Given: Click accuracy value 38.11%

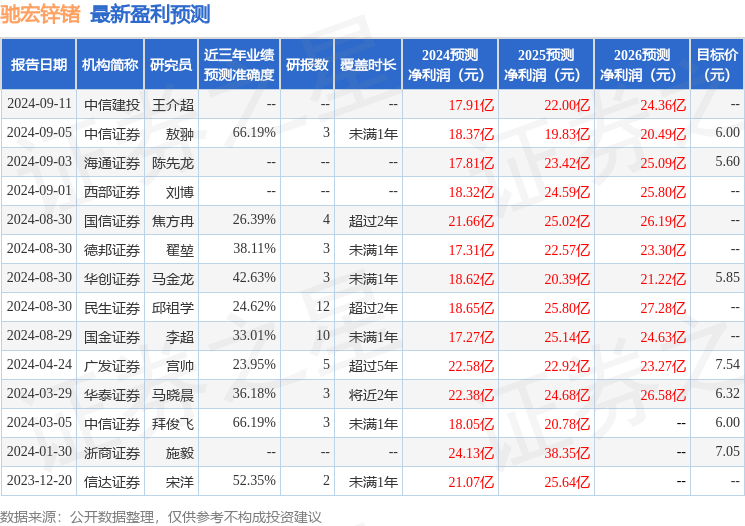Looking at the screenshot, I should pyautogui.click(x=254, y=249).
